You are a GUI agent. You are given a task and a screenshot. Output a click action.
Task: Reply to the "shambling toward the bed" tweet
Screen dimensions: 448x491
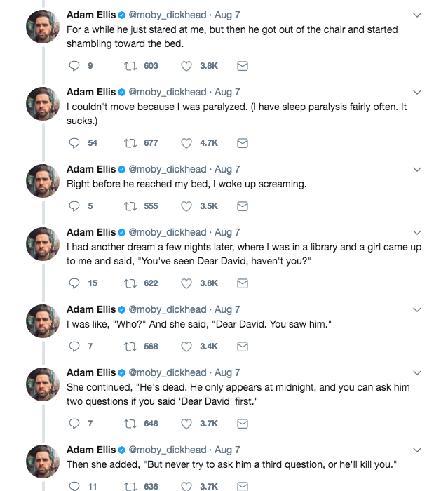[x=75, y=66]
